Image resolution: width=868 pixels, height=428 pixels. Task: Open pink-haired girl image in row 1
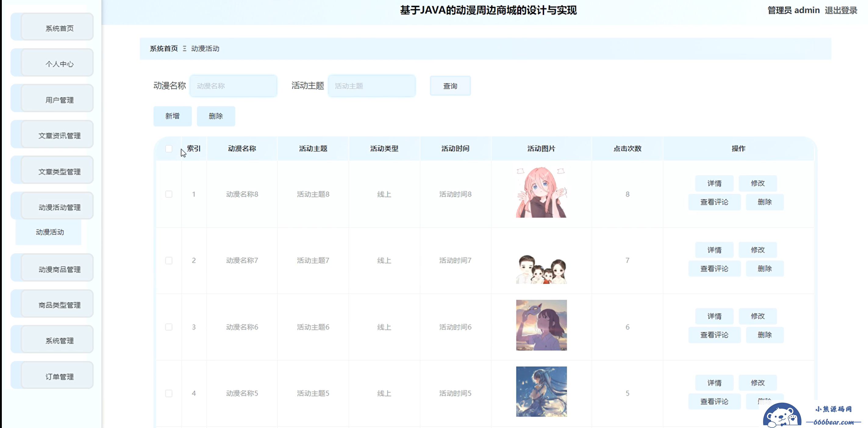(541, 192)
